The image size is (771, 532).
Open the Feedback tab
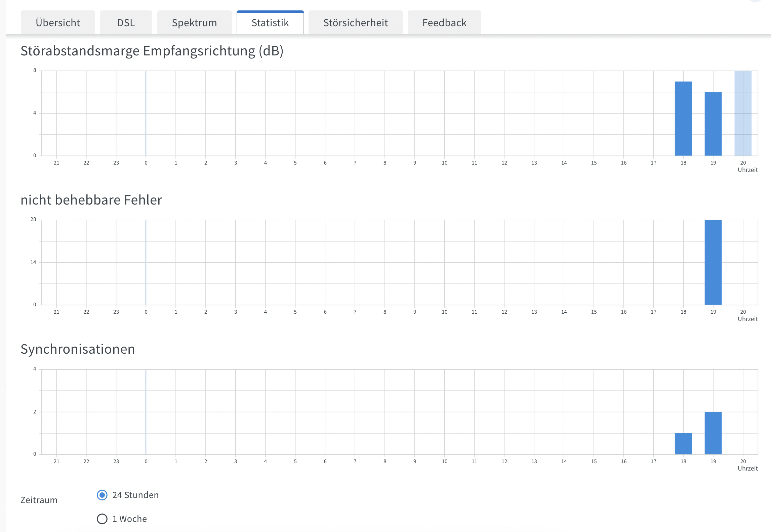click(444, 23)
